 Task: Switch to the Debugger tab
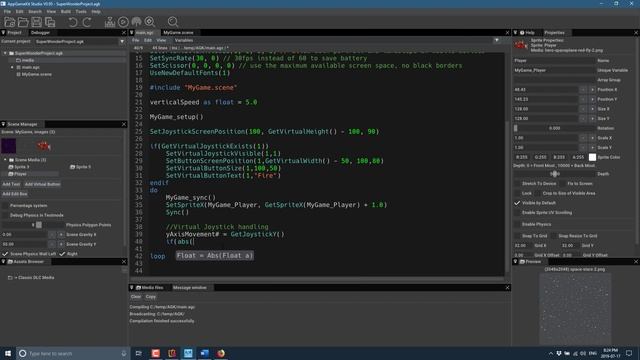(40, 32)
